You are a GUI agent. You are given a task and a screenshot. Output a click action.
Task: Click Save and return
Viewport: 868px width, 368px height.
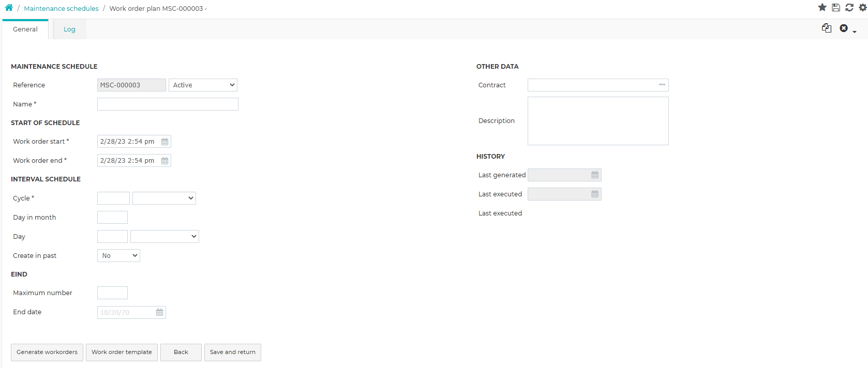pos(233,352)
